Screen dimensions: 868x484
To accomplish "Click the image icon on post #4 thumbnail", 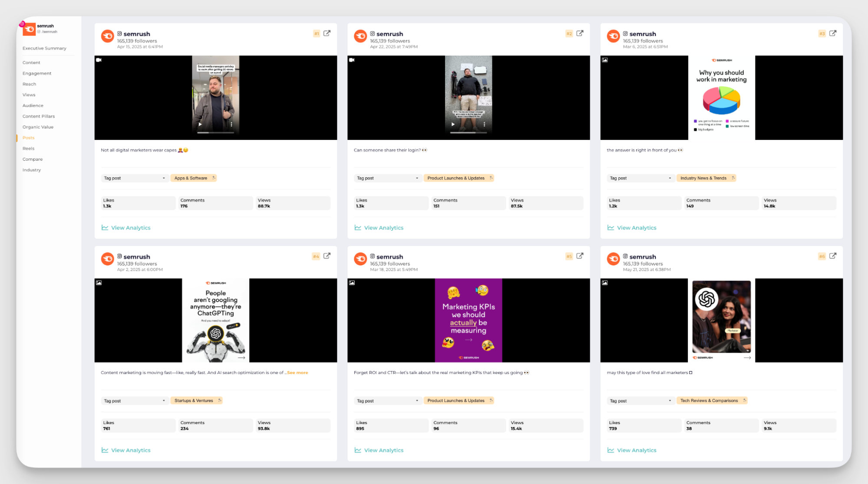I will pos(99,282).
